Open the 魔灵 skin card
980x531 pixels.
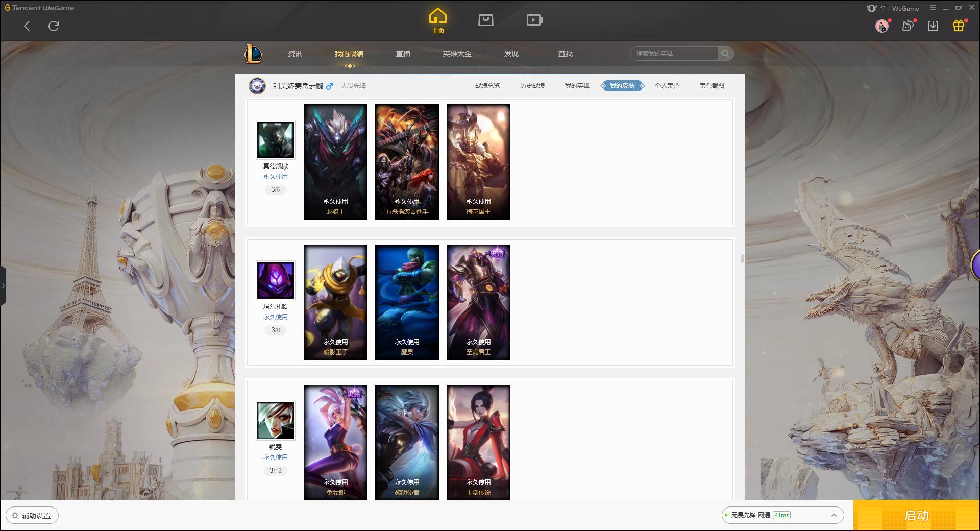407,303
